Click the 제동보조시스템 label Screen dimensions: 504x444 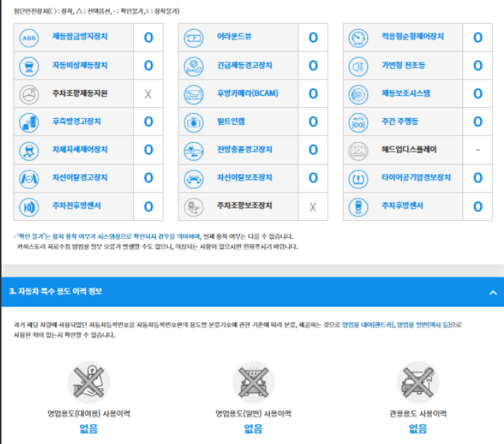click(x=406, y=93)
